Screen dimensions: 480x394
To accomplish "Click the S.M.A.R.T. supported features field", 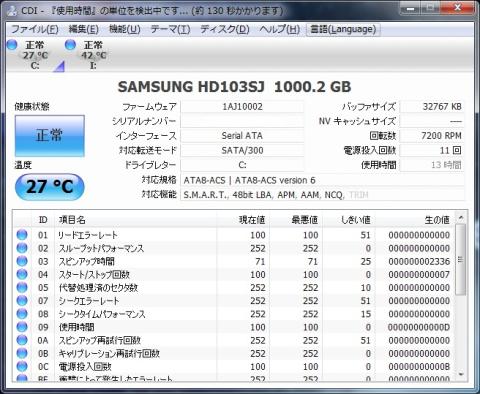I will click(x=322, y=195).
